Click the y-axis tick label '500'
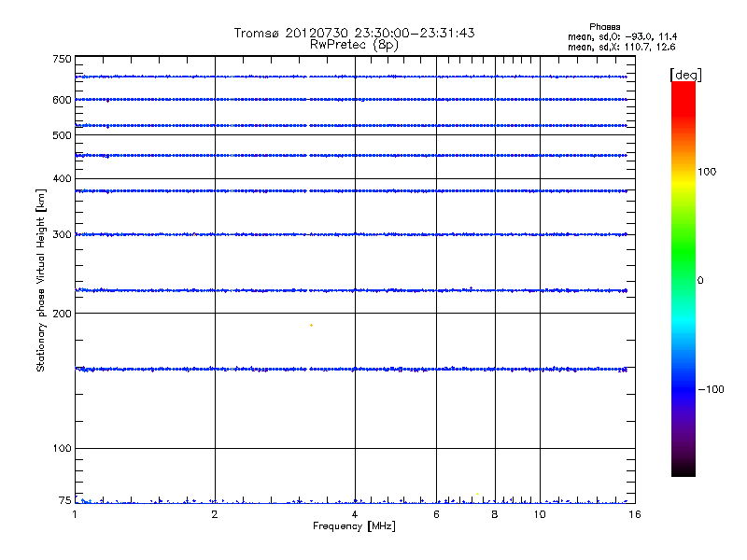747x560 pixels. (62, 135)
